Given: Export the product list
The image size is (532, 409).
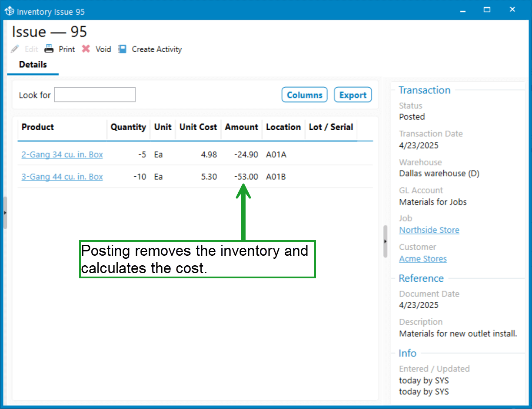Looking at the screenshot, I should (353, 95).
